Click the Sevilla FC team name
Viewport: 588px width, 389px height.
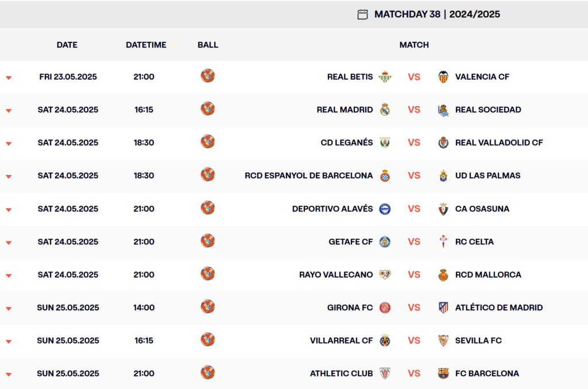[x=478, y=340]
